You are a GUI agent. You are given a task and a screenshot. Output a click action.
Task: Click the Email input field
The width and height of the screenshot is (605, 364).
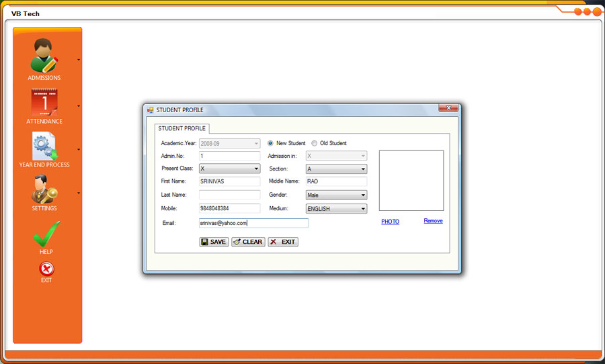pos(253,223)
